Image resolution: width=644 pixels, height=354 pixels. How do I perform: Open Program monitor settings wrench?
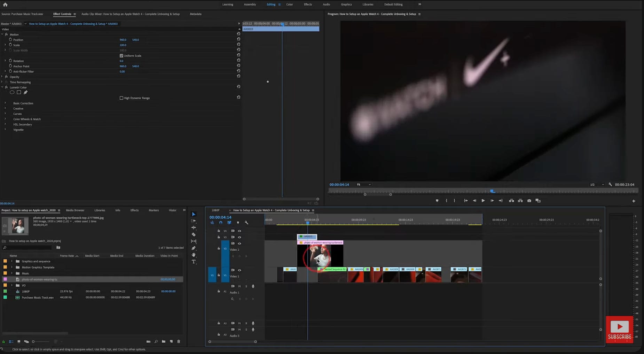(610, 184)
